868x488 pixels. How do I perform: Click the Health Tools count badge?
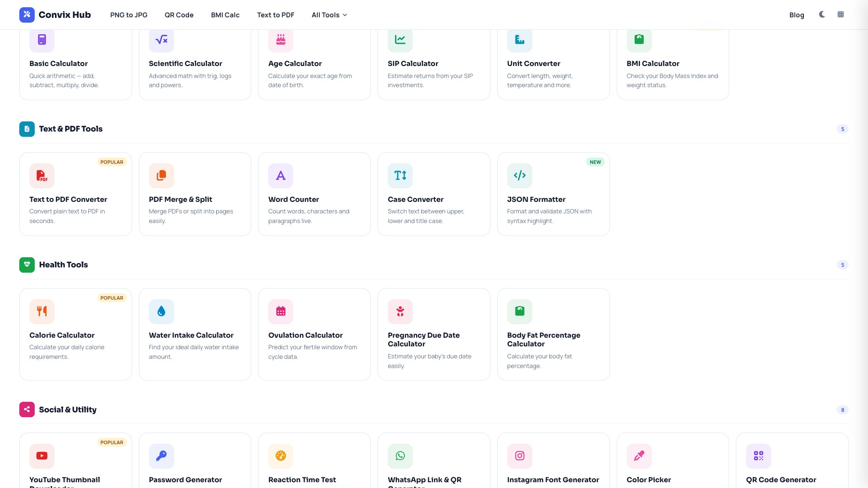click(x=842, y=265)
